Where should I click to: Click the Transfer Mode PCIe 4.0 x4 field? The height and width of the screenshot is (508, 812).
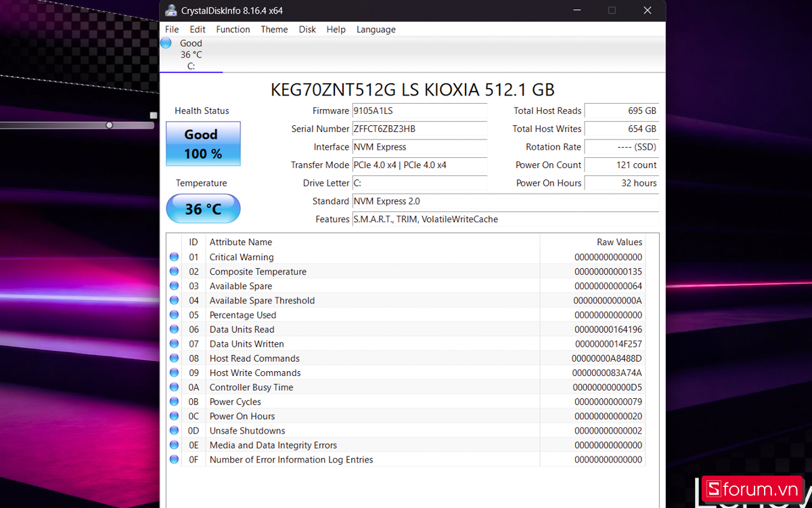[x=420, y=165]
